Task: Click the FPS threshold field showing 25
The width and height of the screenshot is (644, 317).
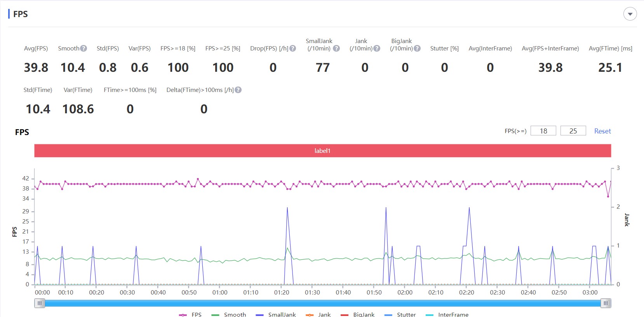Action: 573,131
